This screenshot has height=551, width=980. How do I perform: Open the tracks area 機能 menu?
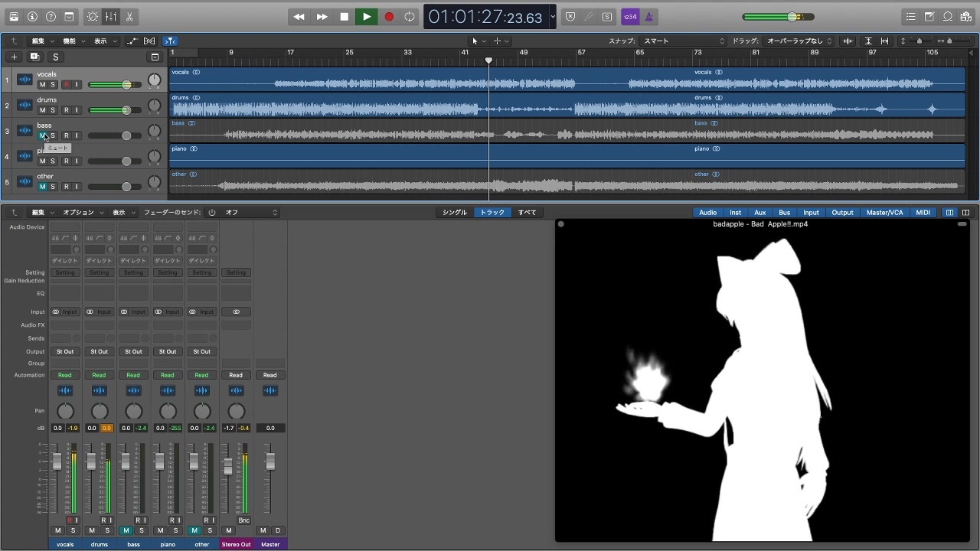pyautogui.click(x=73, y=41)
